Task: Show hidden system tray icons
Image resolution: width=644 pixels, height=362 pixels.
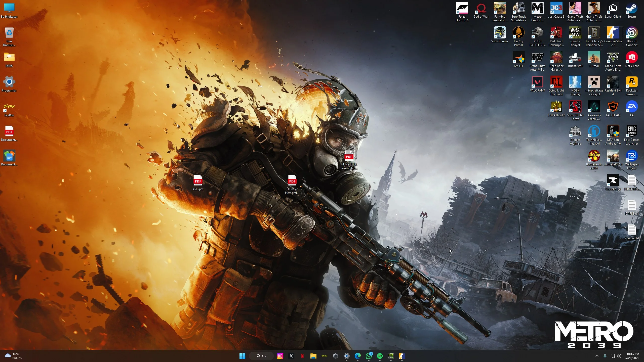Action: click(x=597, y=356)
